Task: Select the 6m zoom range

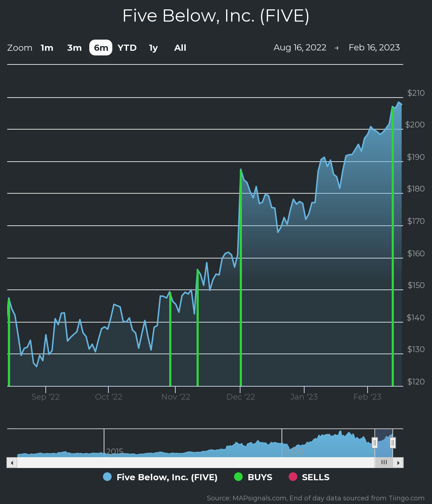Action: click(x=101, y=48)
